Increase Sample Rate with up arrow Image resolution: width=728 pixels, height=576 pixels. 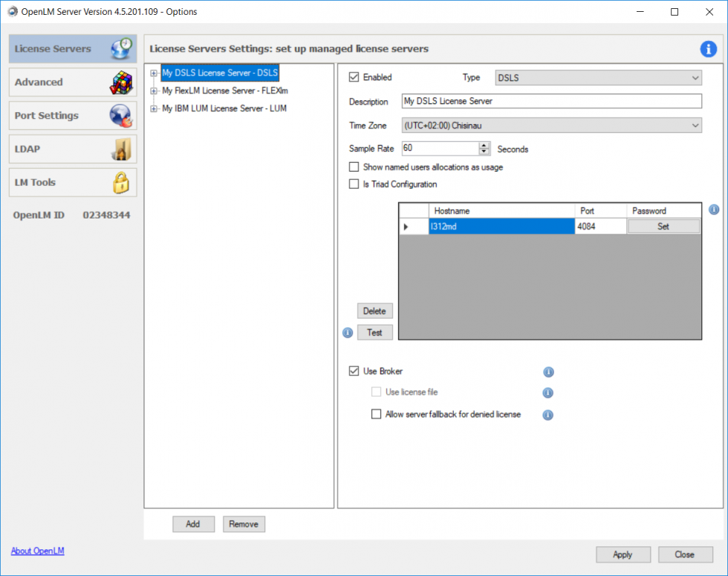[x=484, y=145]
